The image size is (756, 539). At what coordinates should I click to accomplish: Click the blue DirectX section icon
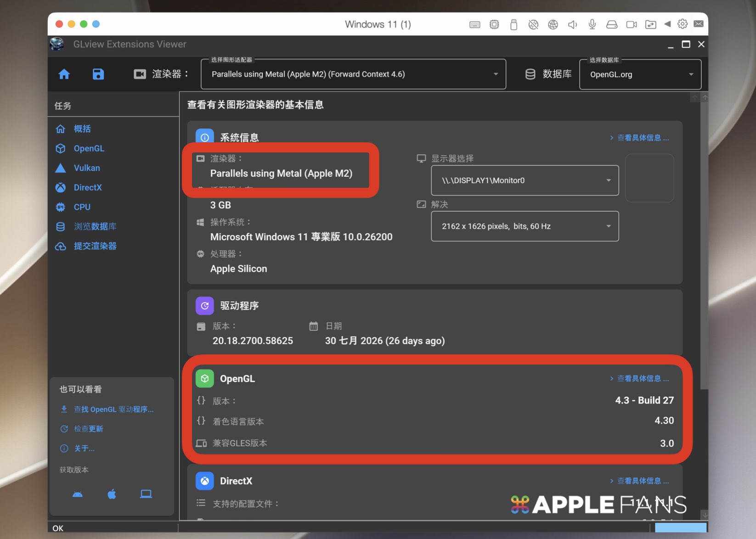tap(205, 481)
